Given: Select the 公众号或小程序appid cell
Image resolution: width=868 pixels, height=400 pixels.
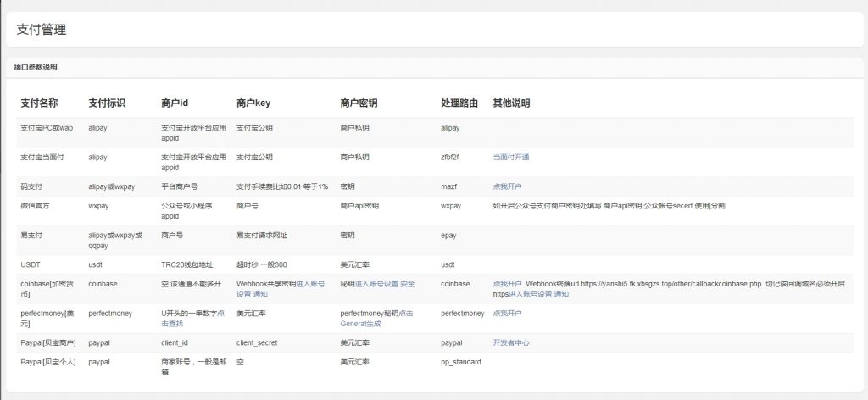Looking at the screenshot, I should [x=186, y=211].
